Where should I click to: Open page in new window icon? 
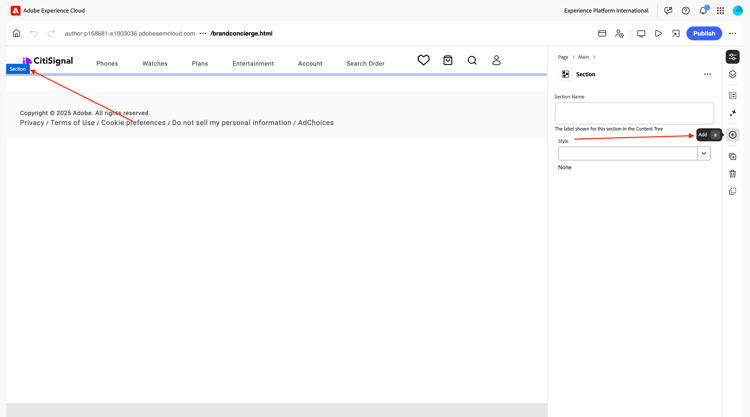[675, 33]
